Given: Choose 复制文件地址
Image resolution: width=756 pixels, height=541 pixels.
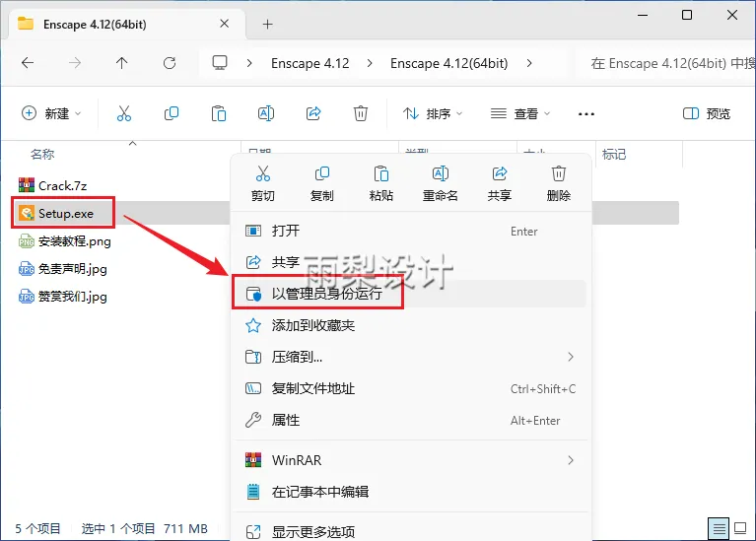Looking at the screenshot, I should (410, 388).
